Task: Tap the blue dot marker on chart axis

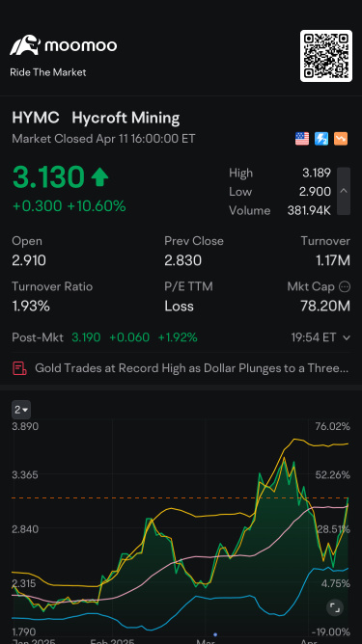Action: (x=215, y=634)
